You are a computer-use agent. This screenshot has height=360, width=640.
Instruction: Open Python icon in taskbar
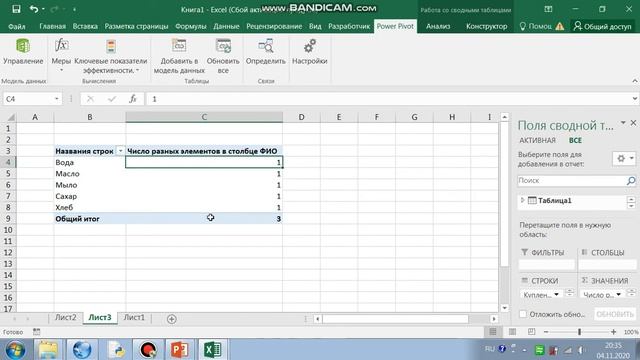[x=117, y=350]
